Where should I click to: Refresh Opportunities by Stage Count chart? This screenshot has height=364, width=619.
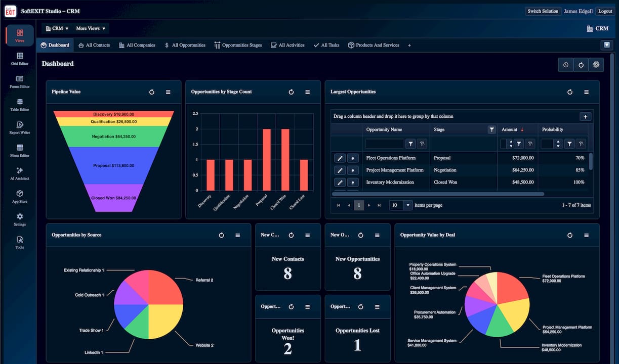point(291,92)
